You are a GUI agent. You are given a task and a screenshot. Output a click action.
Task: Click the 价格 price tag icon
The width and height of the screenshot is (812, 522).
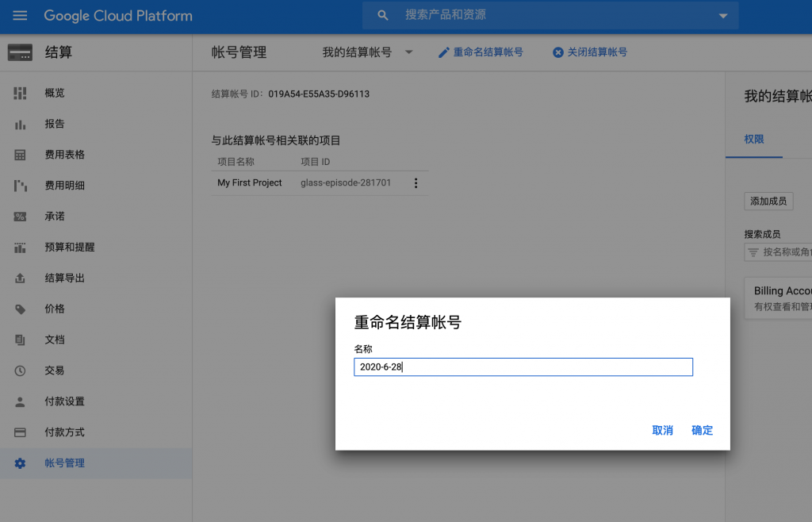(x=20, y=309)
